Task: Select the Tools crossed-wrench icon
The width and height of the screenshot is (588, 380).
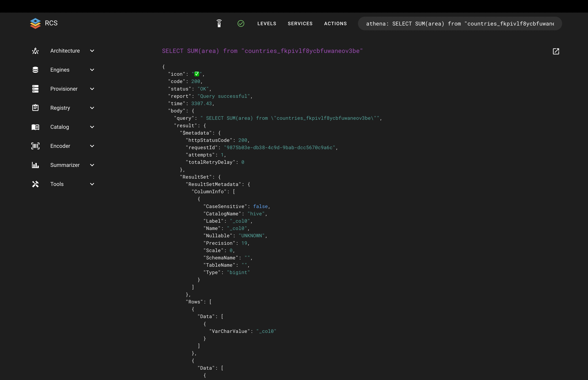Action: (35, 184)
